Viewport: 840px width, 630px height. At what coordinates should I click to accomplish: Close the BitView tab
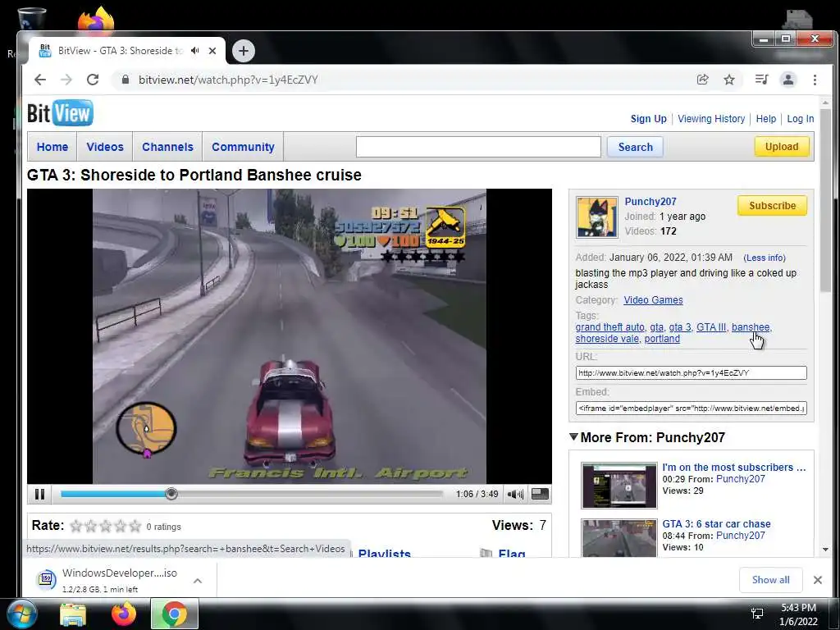[x=212, y=50]
